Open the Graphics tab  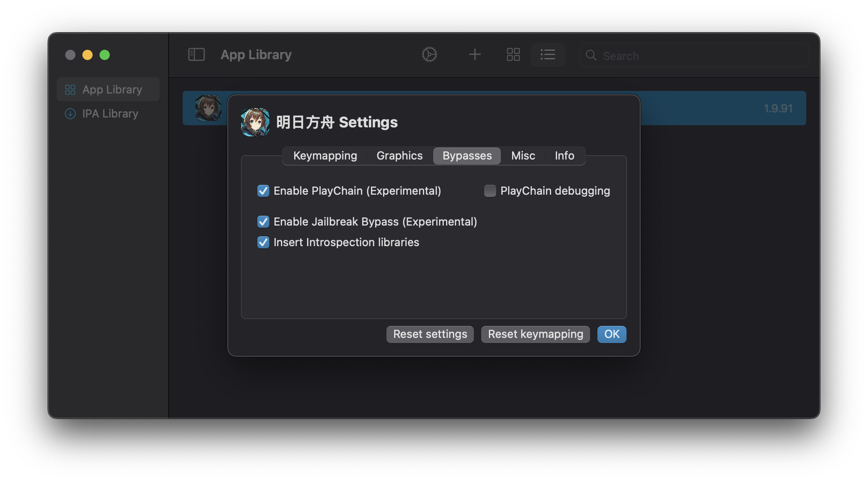click(x=399, y=156)
